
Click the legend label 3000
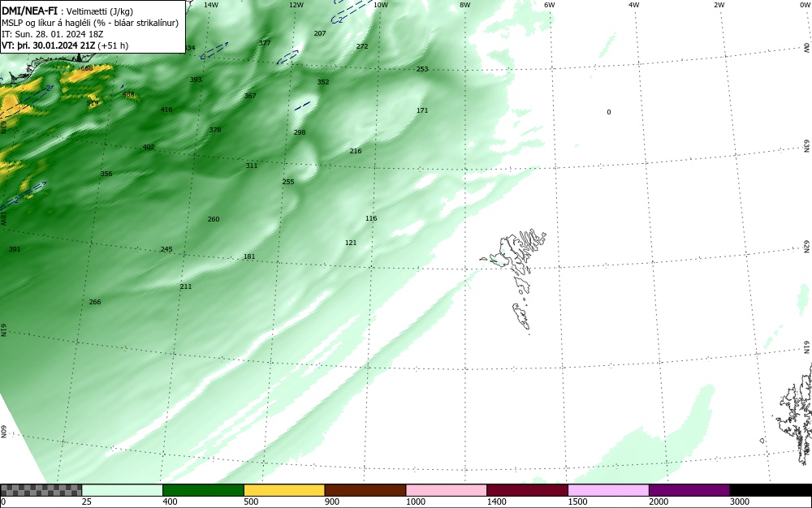pos(740,502)
